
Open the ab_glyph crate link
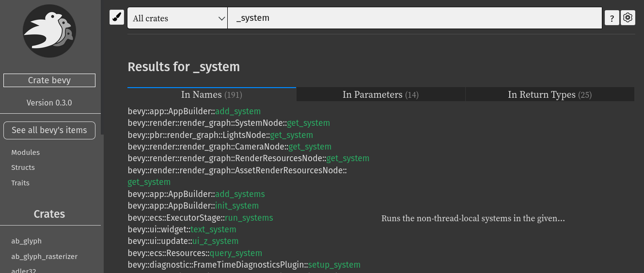click(x=27, y=241)
